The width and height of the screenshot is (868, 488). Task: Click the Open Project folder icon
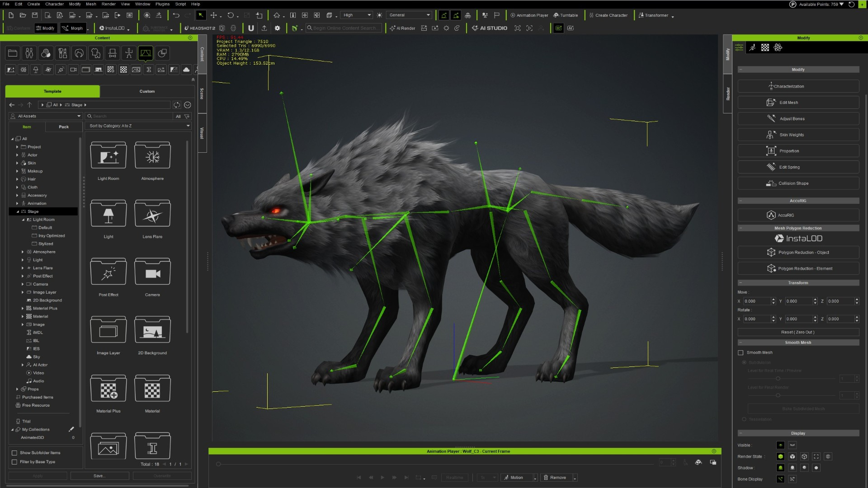[x=23, y=15]
